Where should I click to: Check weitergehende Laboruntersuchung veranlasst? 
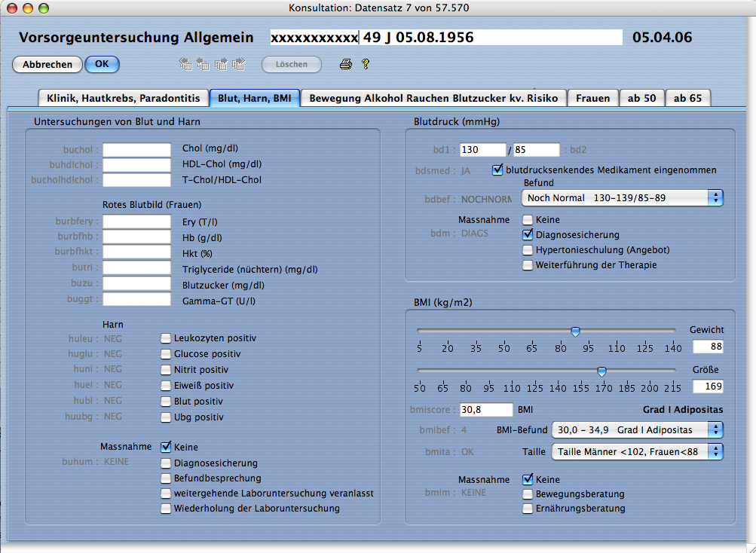[x=165, y=493]
